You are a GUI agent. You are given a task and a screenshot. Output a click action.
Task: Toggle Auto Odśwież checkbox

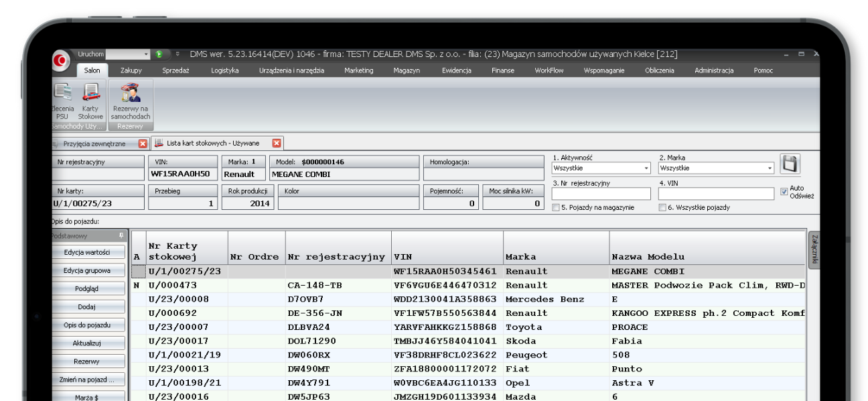tap(784, 192)
